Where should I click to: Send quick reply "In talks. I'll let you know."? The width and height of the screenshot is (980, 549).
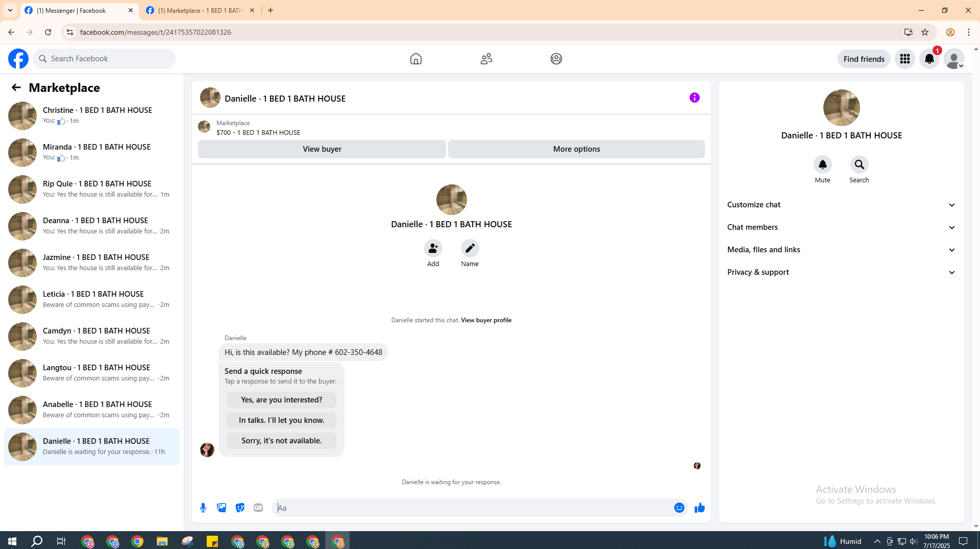point(282,420)
